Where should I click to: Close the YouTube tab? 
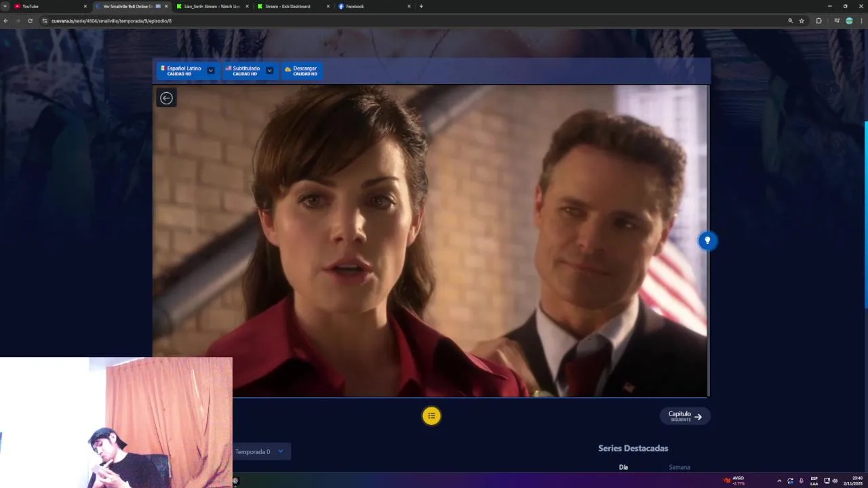(x=85, y=6)
